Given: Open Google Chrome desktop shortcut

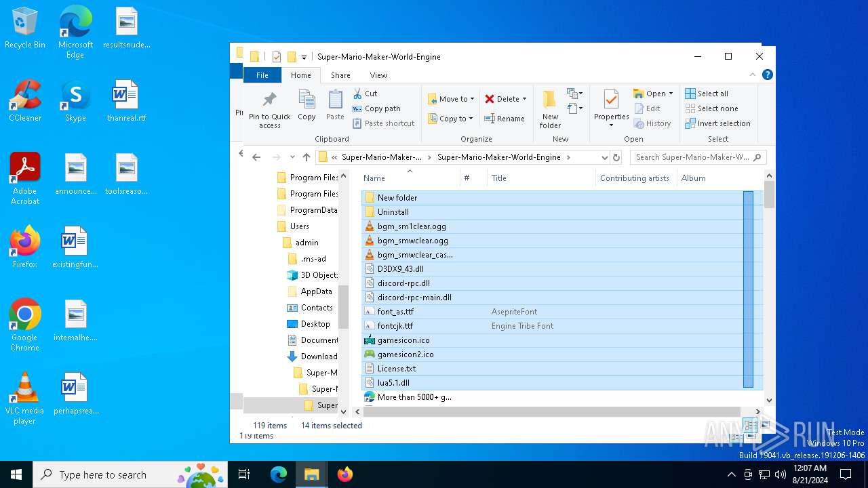Looking at the screenshot, I should 25,325.
